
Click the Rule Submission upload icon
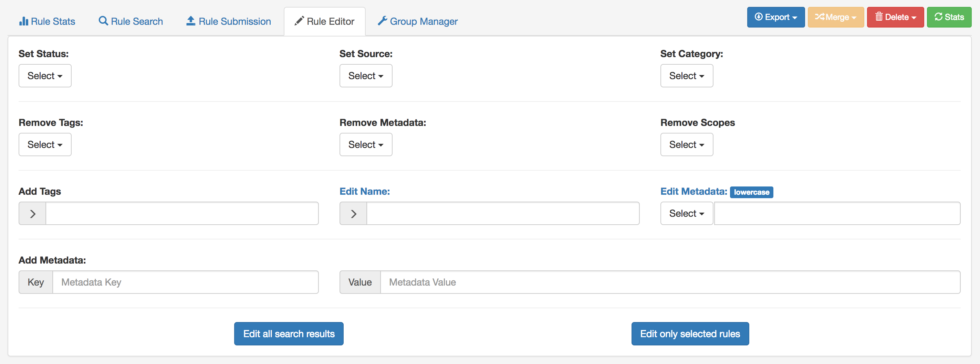pos(191,21)
